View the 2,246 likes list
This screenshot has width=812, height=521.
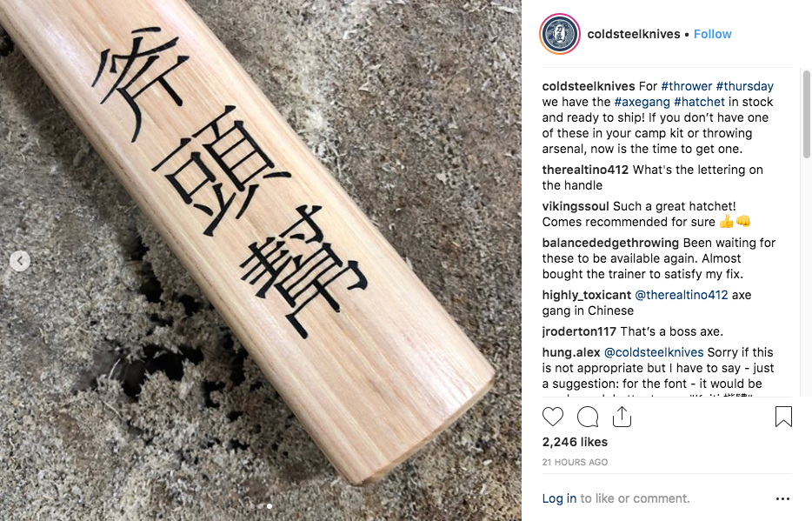click(x=575, y=442)
